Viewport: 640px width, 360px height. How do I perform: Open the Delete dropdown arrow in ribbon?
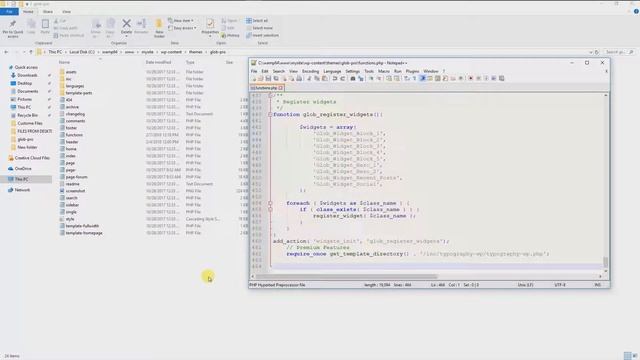(127, 36)
